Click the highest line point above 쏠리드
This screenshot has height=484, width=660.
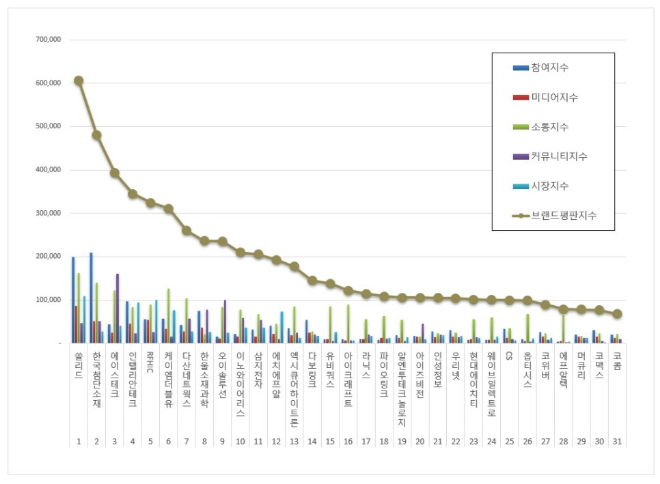78,81
